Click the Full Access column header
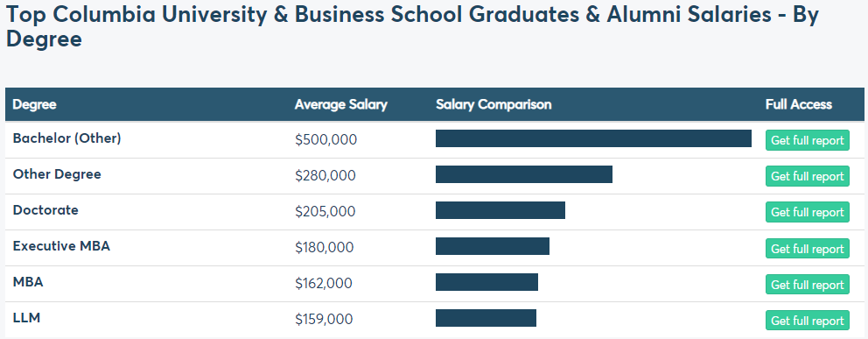The width and height of the screenshot is (868, 339). coord(799,105)
